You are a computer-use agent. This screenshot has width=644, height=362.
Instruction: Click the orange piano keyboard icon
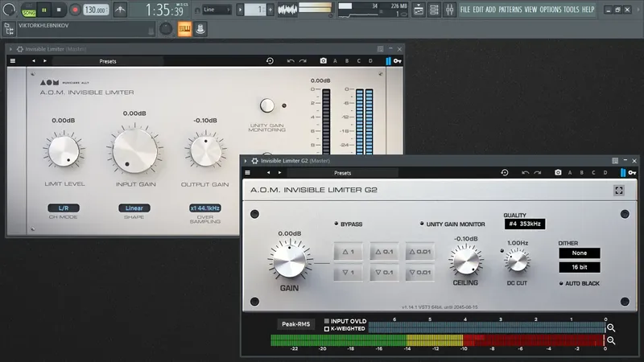coord(184,29)
